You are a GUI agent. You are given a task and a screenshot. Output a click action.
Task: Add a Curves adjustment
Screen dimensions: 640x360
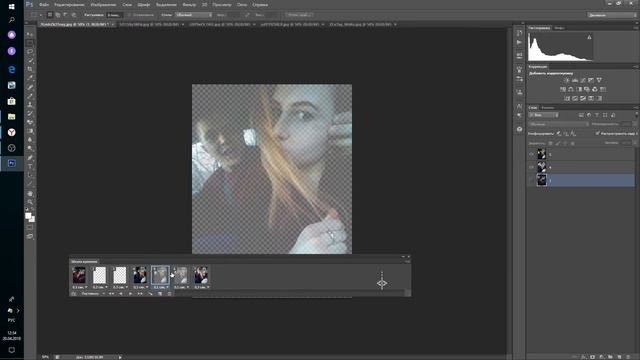(583, 80)
